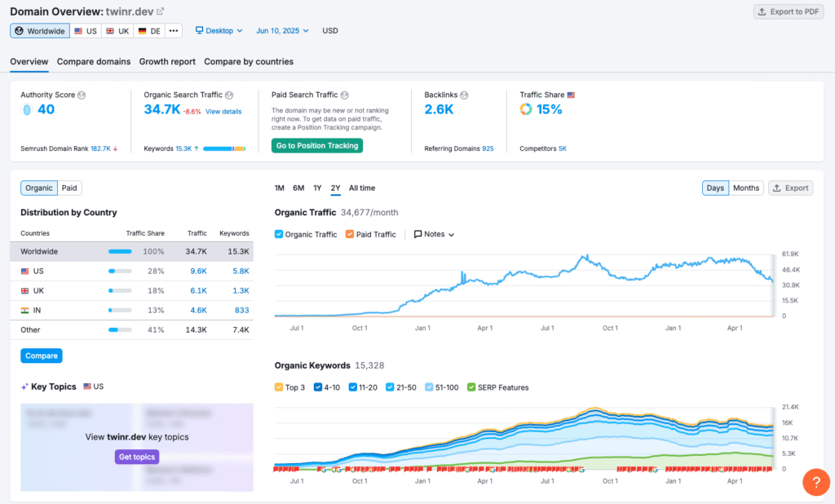Open the View details link

(223, 112)
